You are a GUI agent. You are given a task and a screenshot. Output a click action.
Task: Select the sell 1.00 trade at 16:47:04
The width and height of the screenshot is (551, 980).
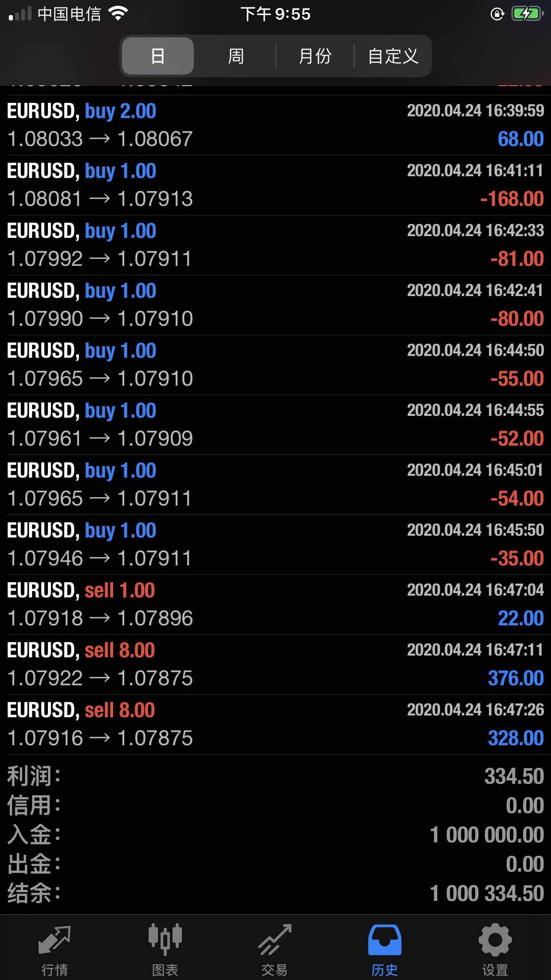click(x=275, y=605)
